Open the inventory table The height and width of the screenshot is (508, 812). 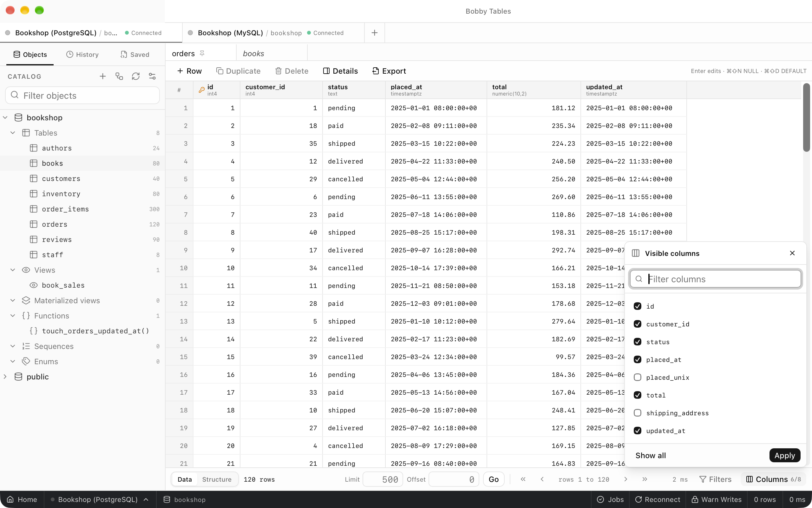click(82, 194)
